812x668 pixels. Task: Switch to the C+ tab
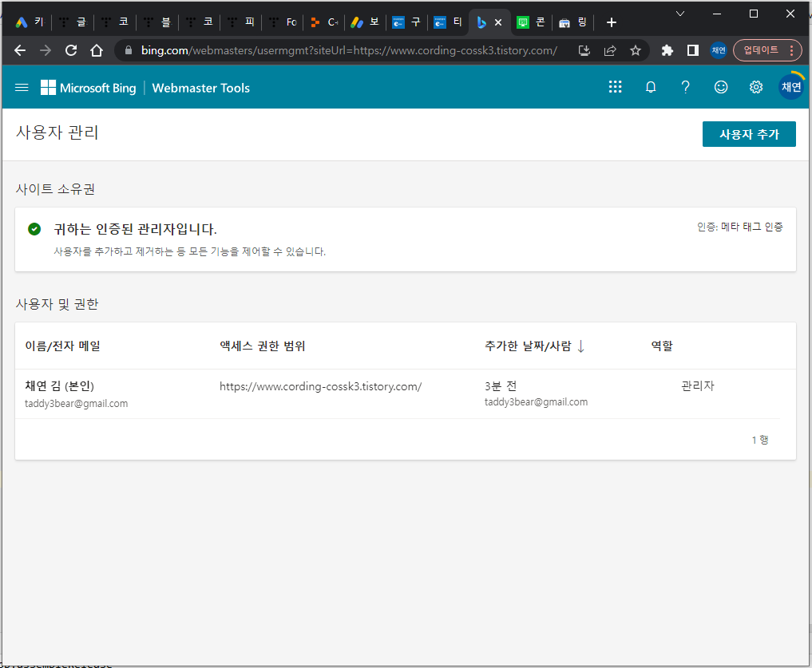pyautogui.click(x=324, y=22)
